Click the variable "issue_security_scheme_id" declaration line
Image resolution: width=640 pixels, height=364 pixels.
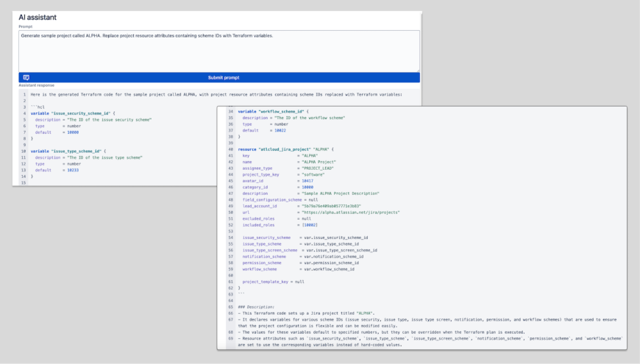72,113
